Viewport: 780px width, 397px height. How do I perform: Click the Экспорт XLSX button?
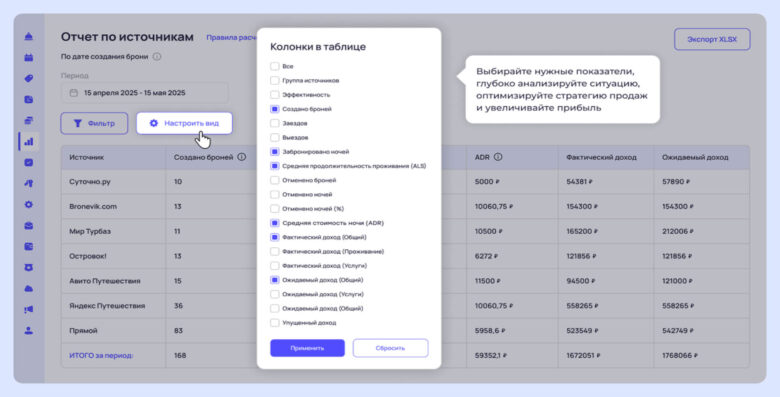click(712, 39)
